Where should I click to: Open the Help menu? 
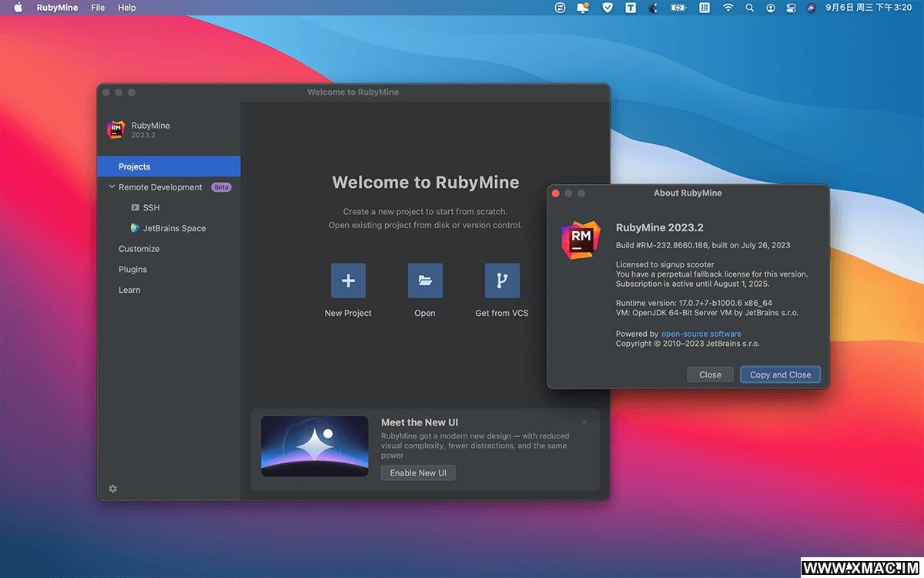(127, 8)
